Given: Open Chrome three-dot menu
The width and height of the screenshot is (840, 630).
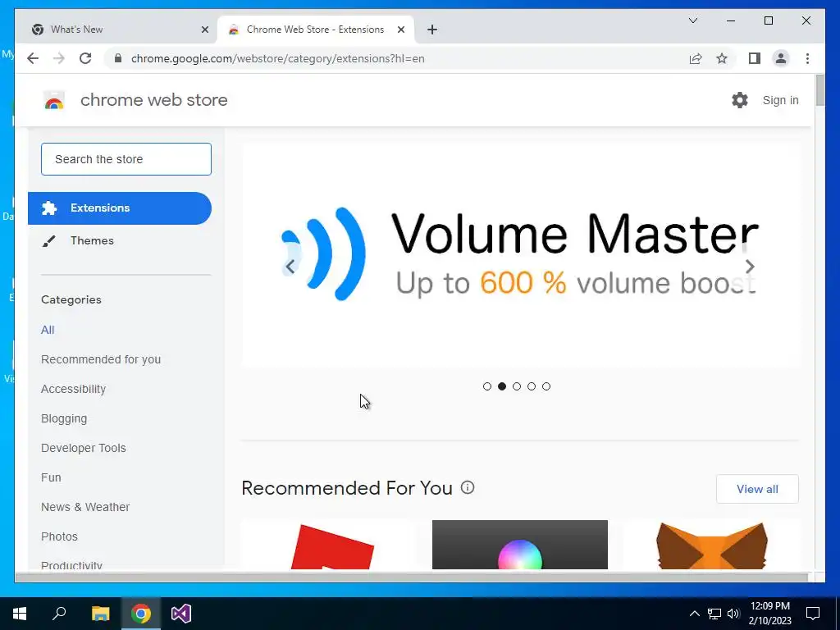Looking at the screenshot, I should point(807,58).
